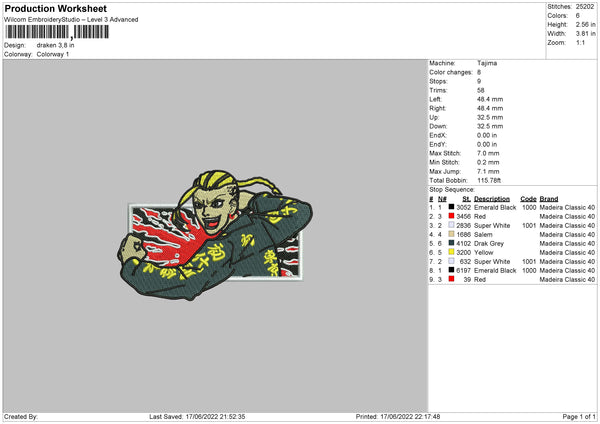Click the Emerald Black swatch in row 8
600x424 pixels.
pyautogui.click(x=451, y=270)
